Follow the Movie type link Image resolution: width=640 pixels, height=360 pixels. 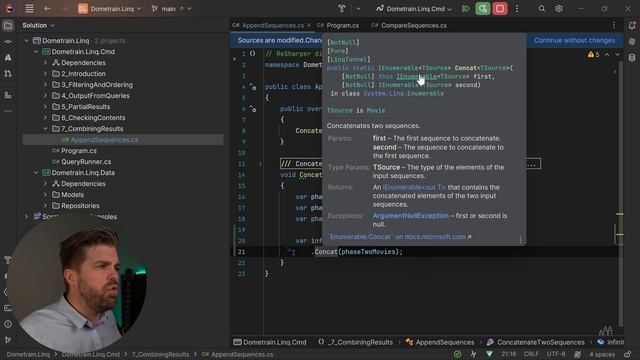(x=376, y=111)
